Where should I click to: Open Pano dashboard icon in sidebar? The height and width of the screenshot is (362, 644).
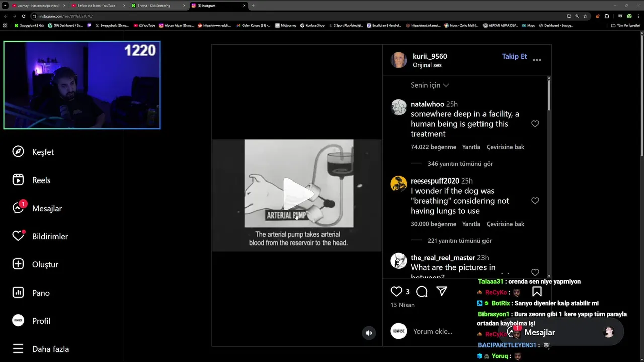click(x=18, y=293)
